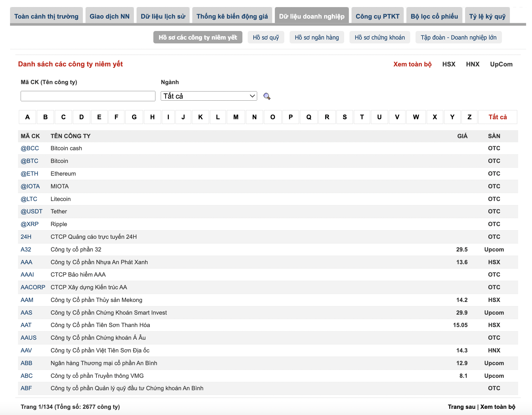Open the AAS ticker link

pos(27,313)
